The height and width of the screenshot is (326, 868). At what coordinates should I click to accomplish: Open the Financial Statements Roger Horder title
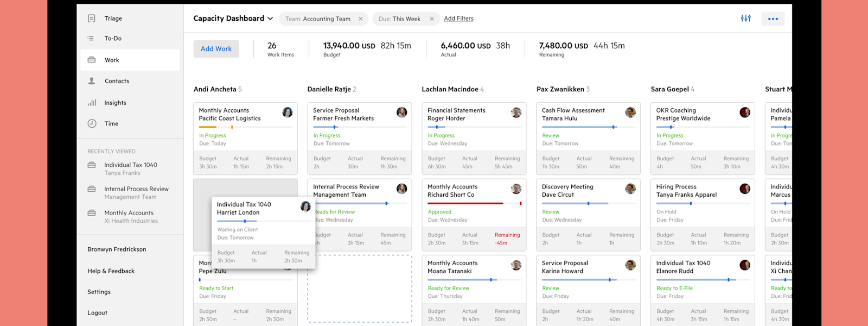456,114
